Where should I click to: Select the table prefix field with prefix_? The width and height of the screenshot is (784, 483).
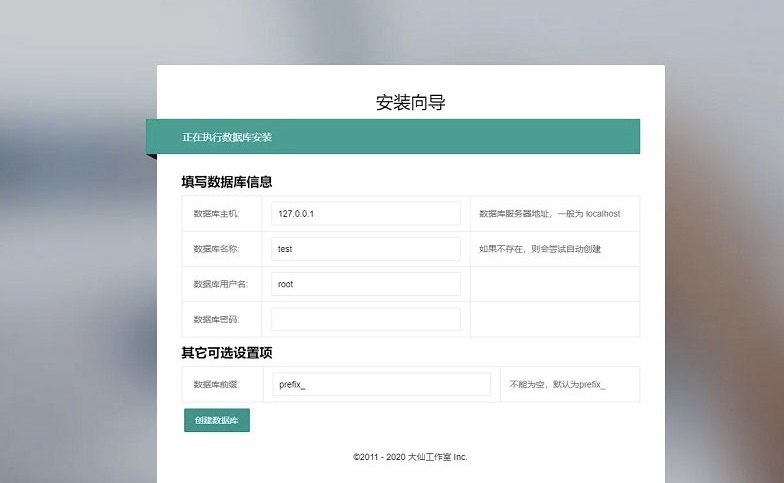click(x=382, y=384)
